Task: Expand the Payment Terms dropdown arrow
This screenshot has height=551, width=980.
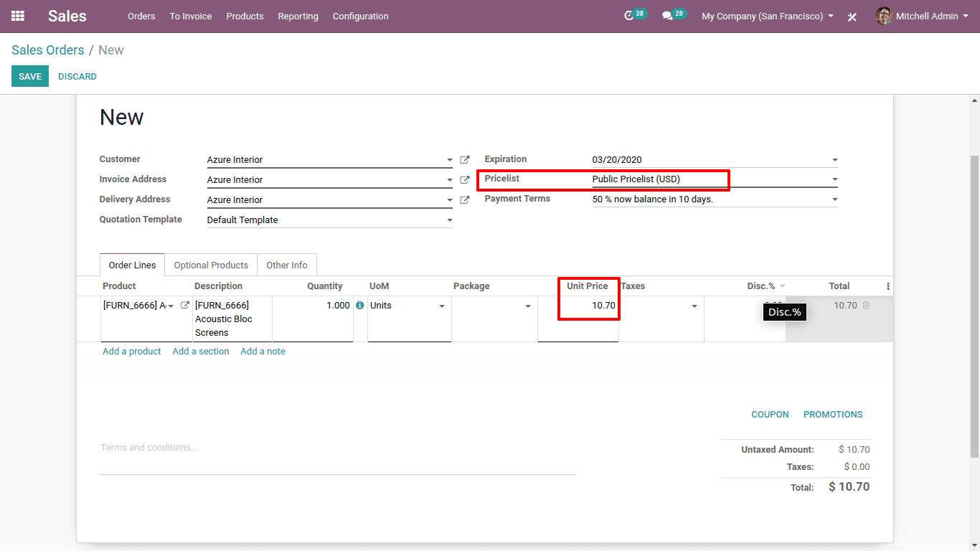Action: (x=834, y=199)
